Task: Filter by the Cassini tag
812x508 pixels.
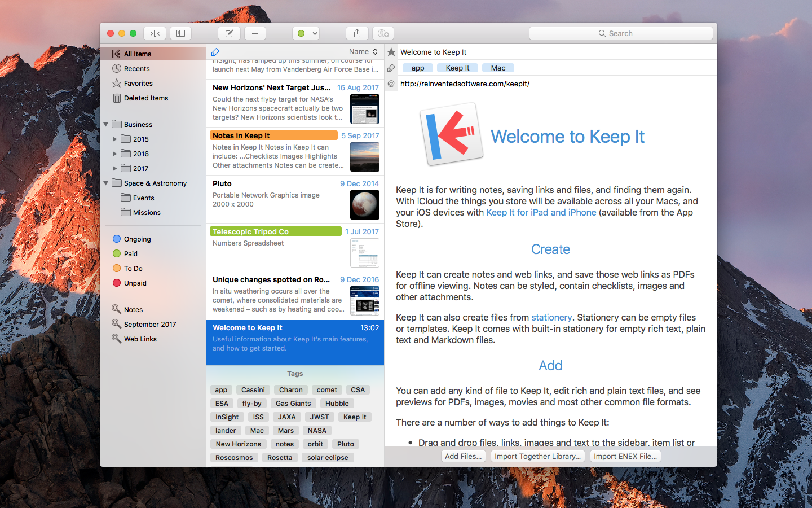Action: (x=253, y=390)
